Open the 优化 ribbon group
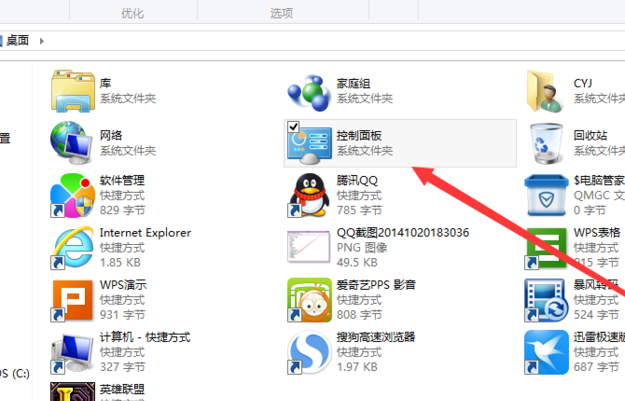 click(132, 13)
